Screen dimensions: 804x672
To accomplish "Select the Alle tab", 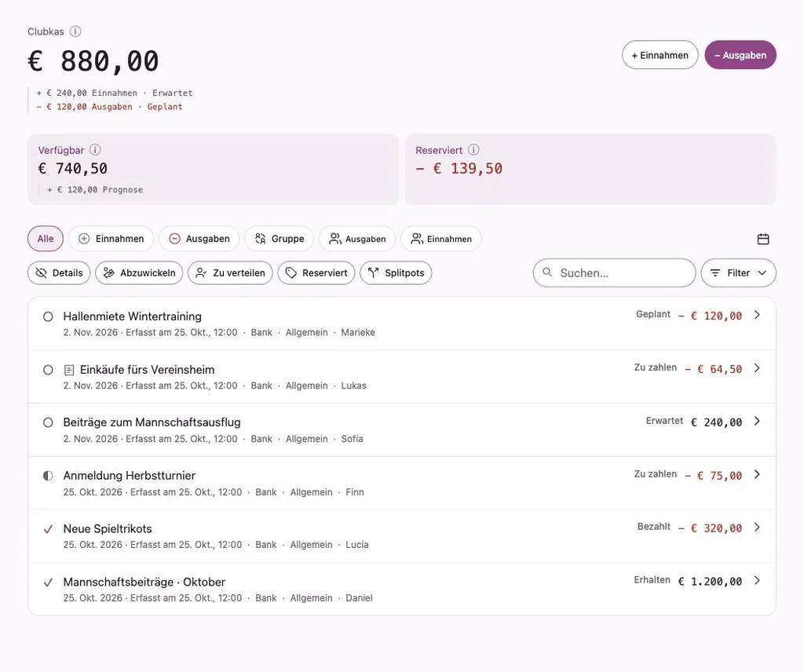I will click(x=46, y=239).
